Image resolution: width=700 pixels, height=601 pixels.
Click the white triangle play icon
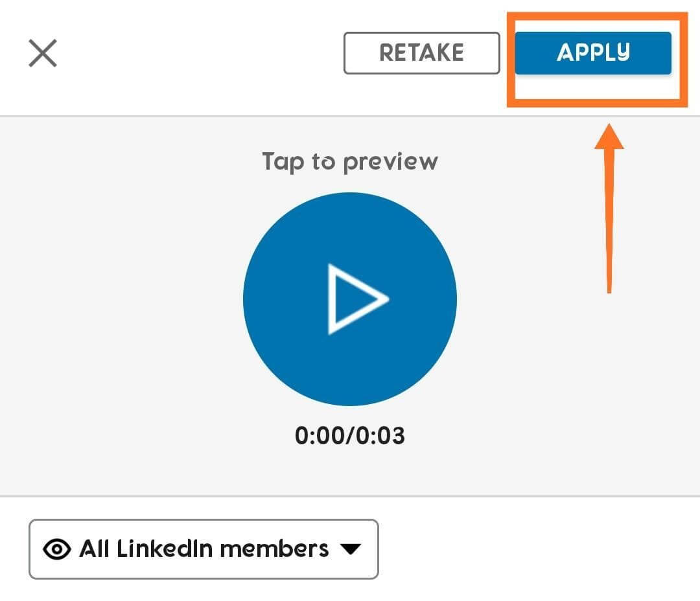click(x=355, y=299)
